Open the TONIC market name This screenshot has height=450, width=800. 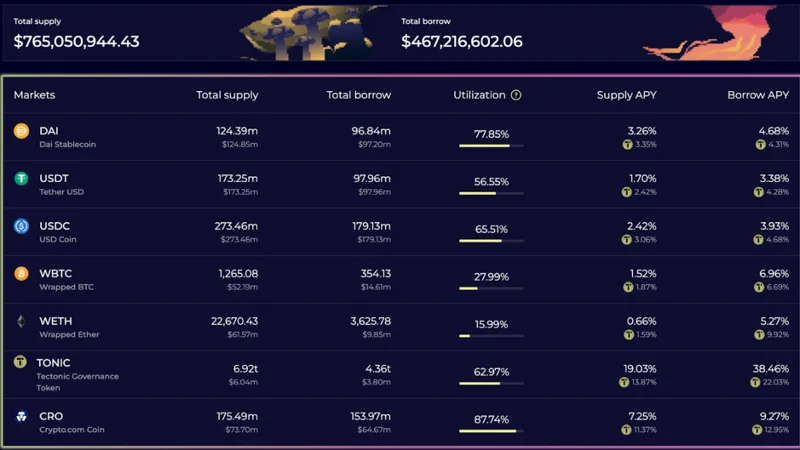(53, 363)
